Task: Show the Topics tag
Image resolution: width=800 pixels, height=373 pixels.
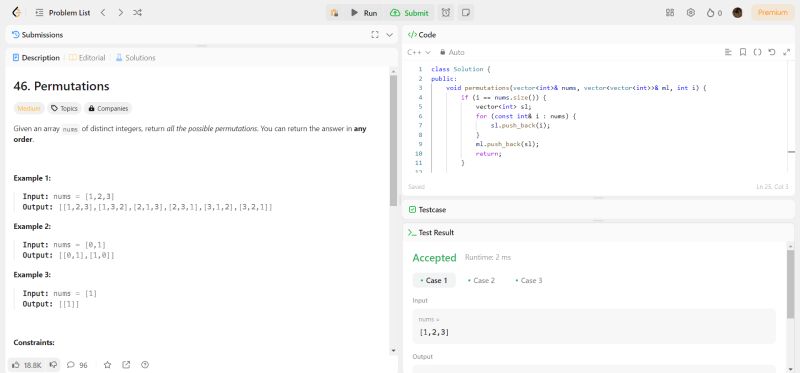Action: [x=64, y=108]
